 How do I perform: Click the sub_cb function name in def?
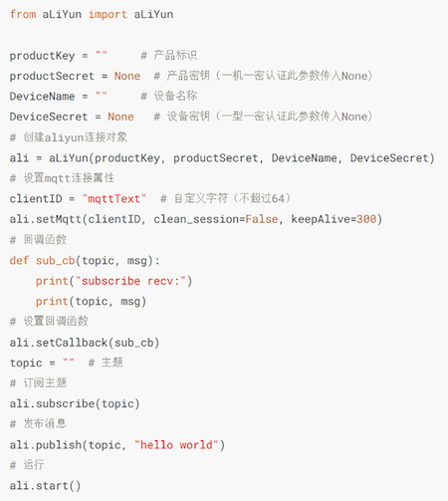[x=56, y=261]
